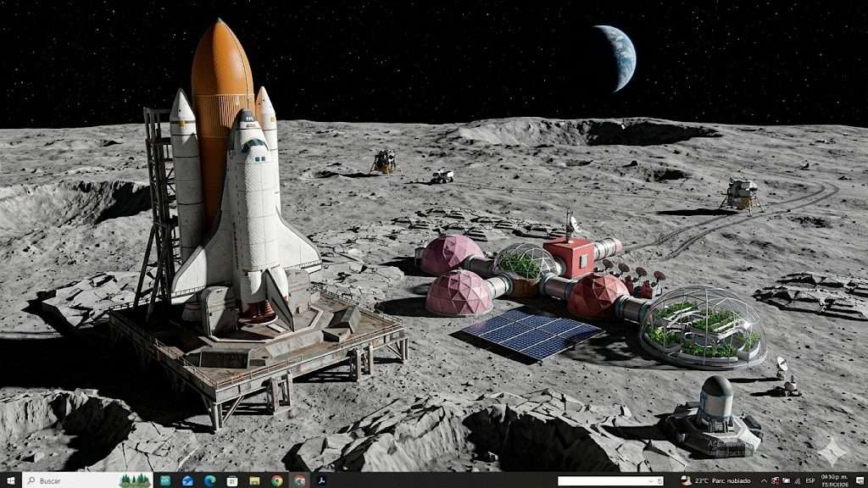868x488 pixels.
Task: Open the white calendar-style taskbar icon
Action: point(232,481)
